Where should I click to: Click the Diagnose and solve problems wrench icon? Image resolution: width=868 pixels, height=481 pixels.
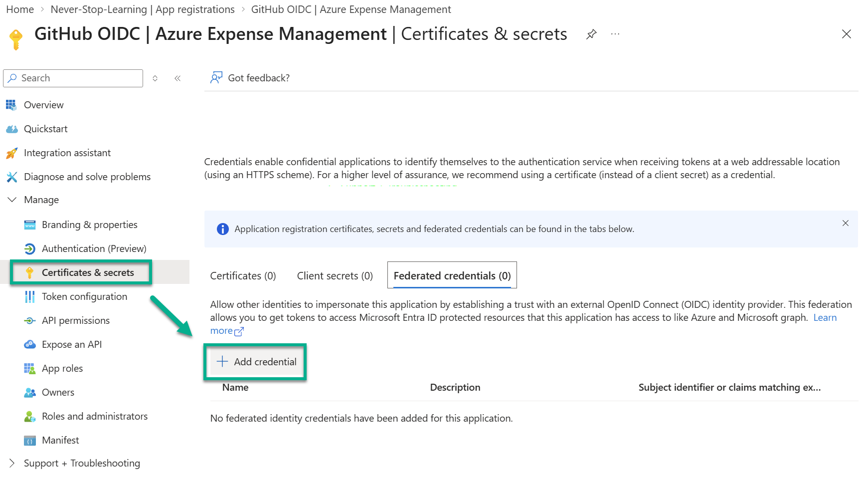pos(11,177)
